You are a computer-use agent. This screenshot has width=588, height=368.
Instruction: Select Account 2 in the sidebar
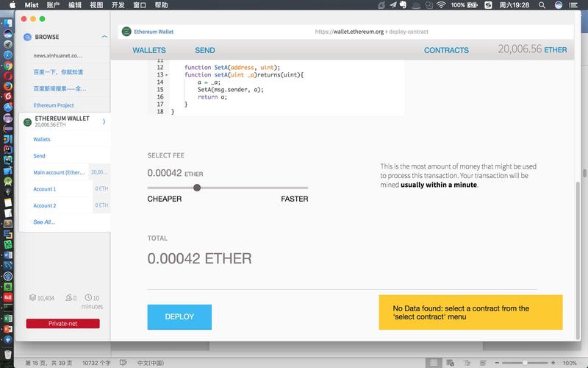45,205
